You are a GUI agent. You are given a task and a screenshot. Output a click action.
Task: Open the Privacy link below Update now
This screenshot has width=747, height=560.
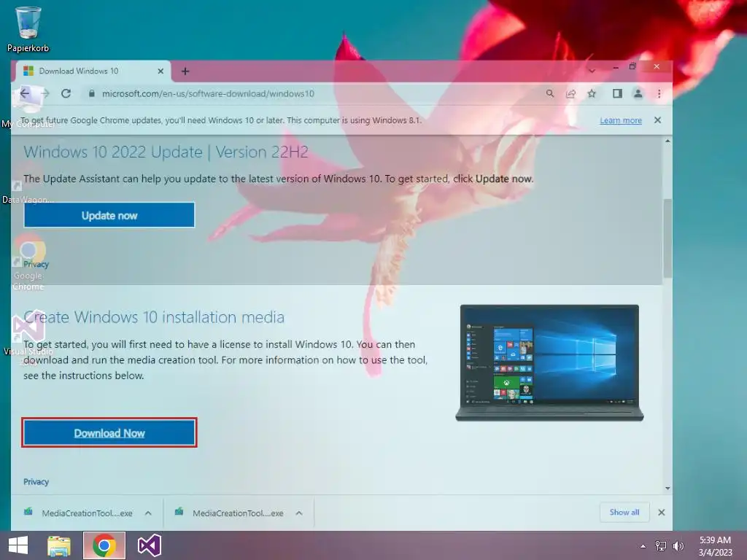(36, 264)
